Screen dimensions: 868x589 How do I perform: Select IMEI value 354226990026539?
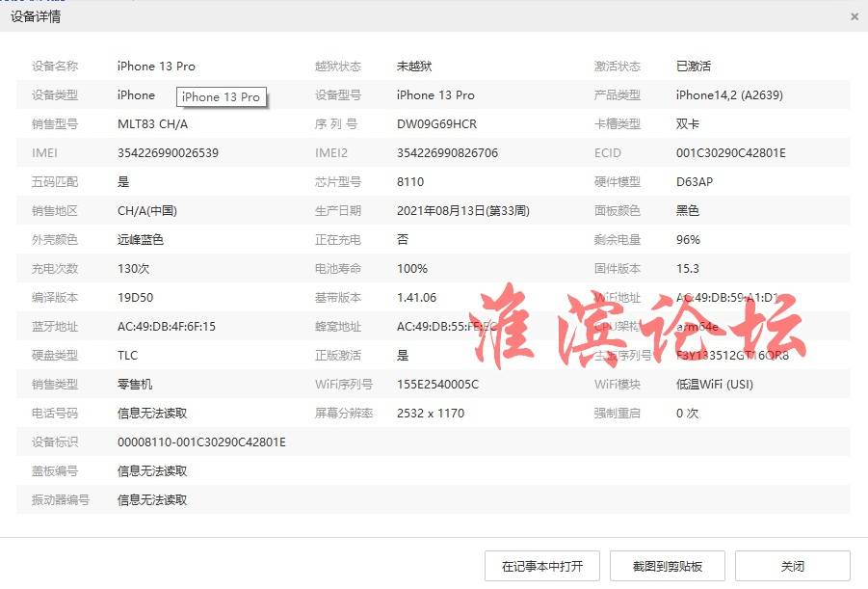[168, 153]
